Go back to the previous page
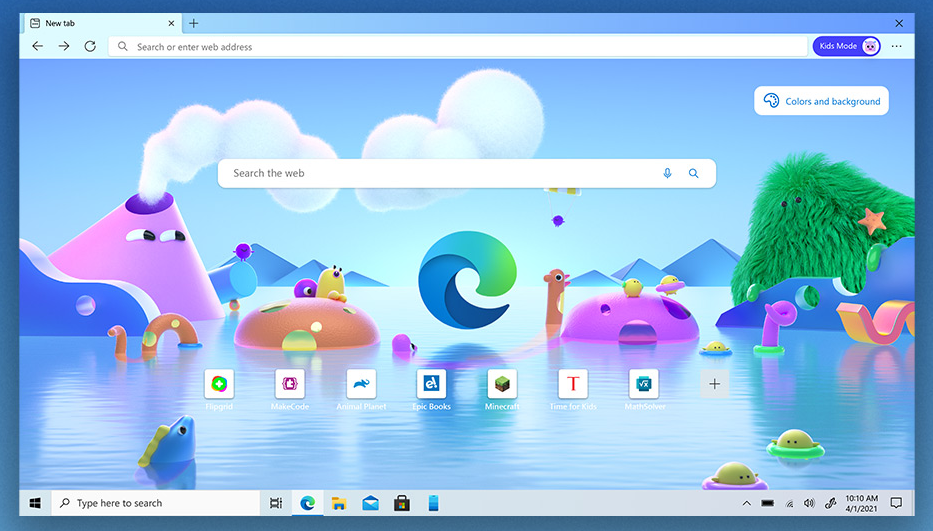933x531 pixels. (37, 46)
